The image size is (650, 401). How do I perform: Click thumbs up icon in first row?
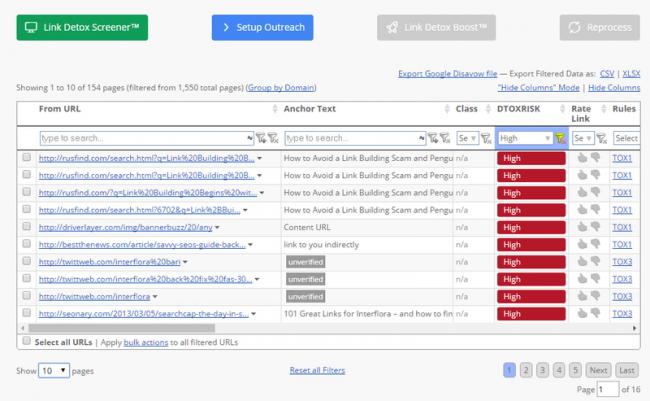(582, 158)
